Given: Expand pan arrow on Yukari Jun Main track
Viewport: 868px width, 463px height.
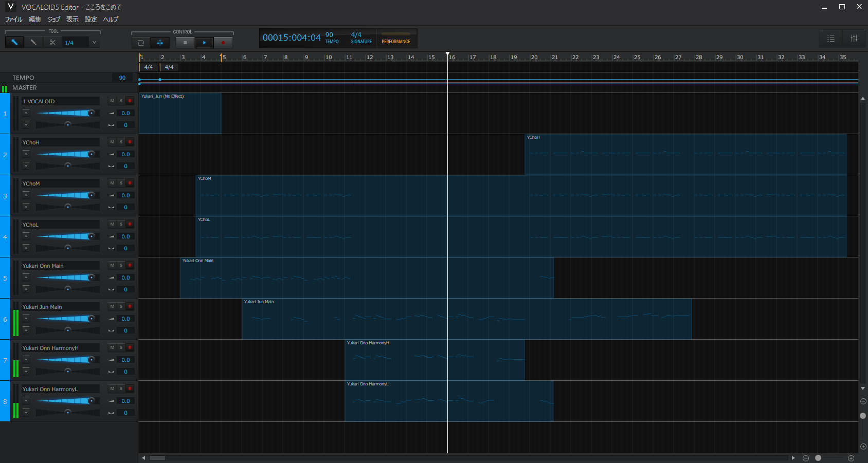Looking at the screenshot, I should point(26,330).
